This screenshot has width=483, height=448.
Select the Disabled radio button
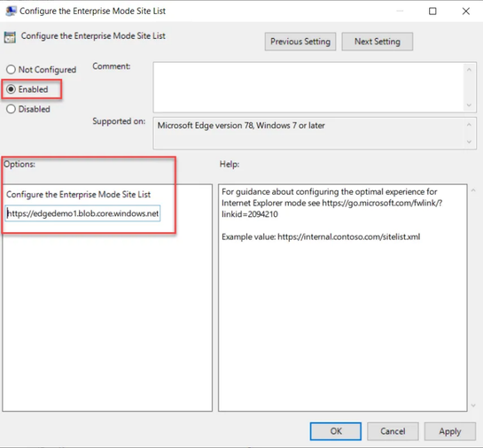pos(12,109)
